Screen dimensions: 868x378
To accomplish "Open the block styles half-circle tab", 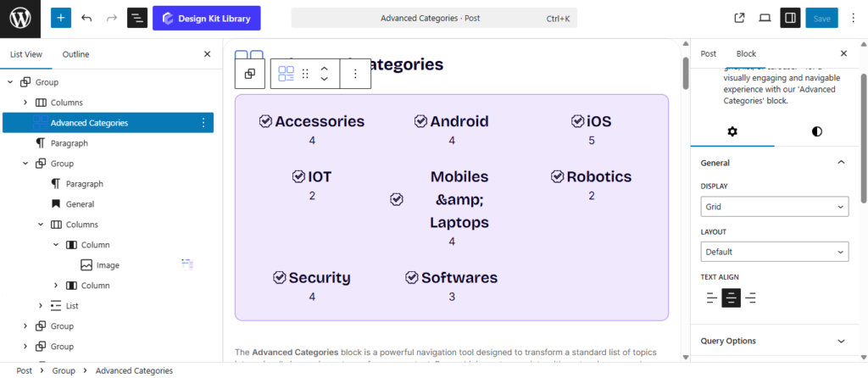I will pyautogui.click(x=816, y=131).
